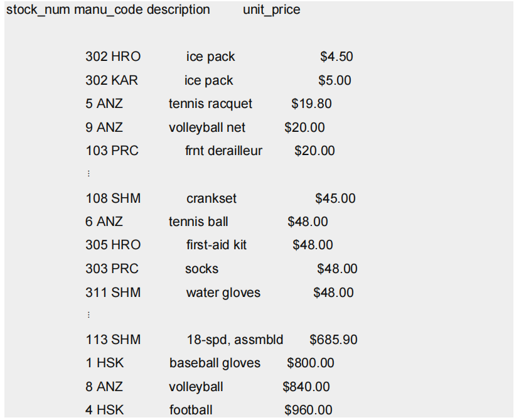Select the 8 ANZ volleyball row

coord(208,387)
